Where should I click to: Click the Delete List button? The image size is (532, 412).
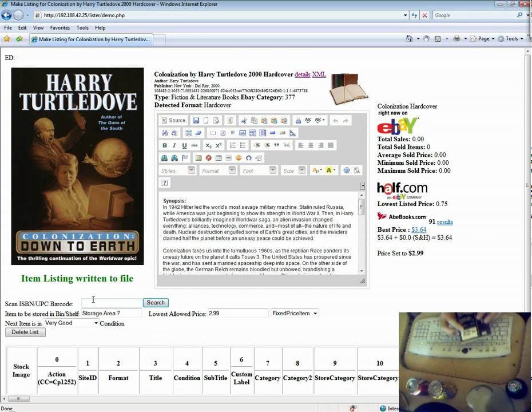pos(25,332)
